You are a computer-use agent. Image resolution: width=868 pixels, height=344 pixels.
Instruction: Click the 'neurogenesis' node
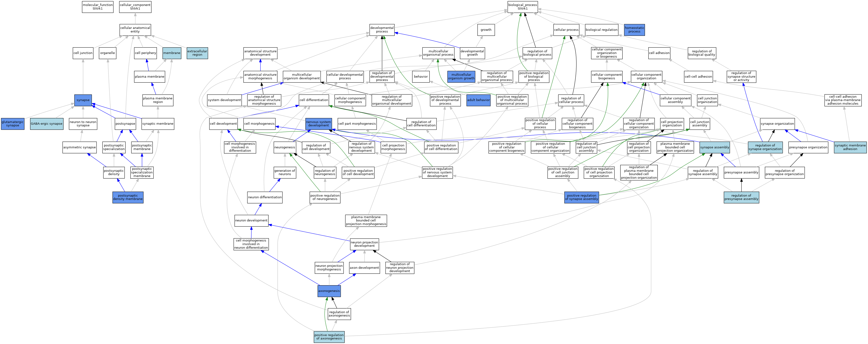point(285,147)
